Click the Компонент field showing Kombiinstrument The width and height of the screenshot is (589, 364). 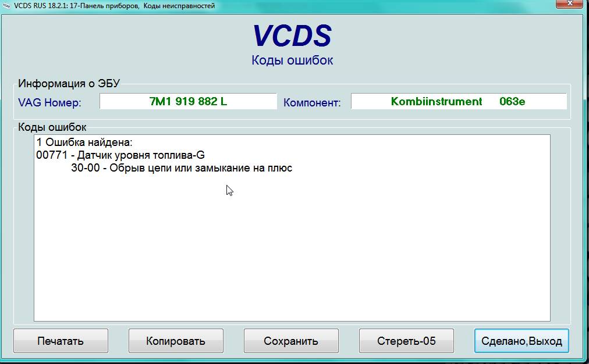(x=458, y=102)
